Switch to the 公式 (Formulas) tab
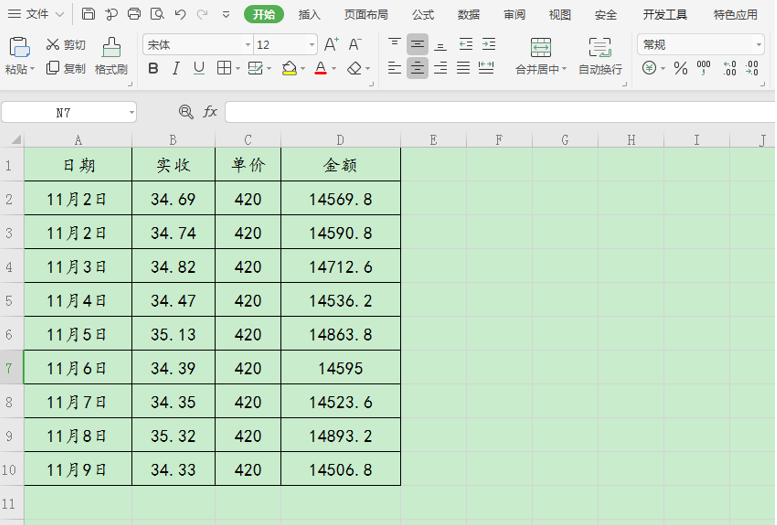Image resolution: width=777 pixels, height=525 pixels. pyautogui.click(x=423, y=15)
